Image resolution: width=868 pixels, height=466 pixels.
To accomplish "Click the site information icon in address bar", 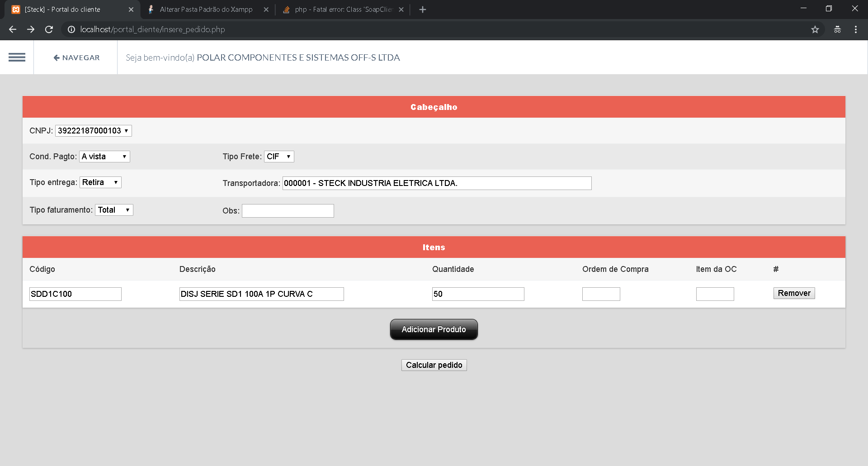I will click(x=71, y=29).
